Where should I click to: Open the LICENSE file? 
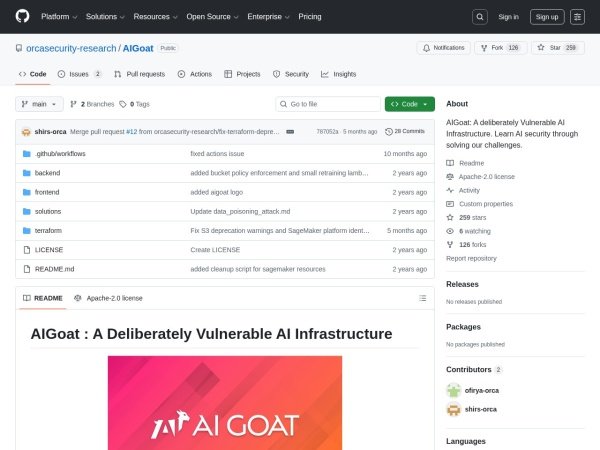[49, 250]
